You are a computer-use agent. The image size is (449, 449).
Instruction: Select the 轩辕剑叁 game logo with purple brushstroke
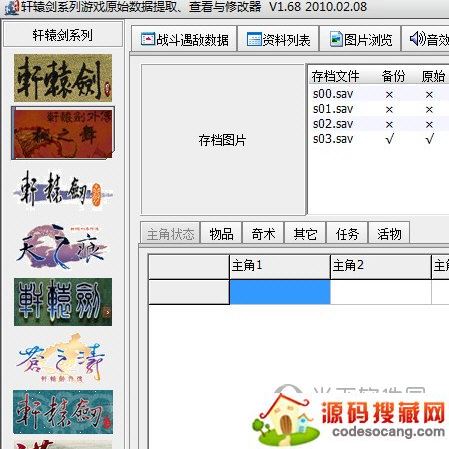pyautogui.click(x=63, y=190)
